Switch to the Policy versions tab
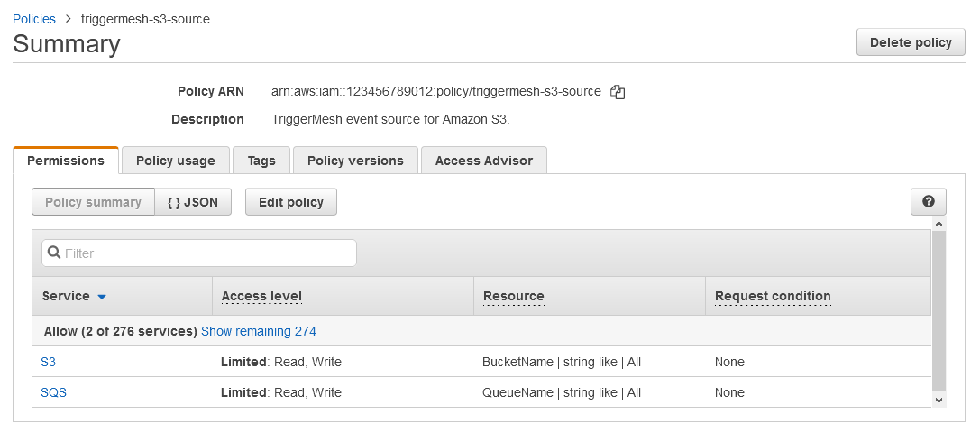The image size is (980, 442). tap(355, 161)
